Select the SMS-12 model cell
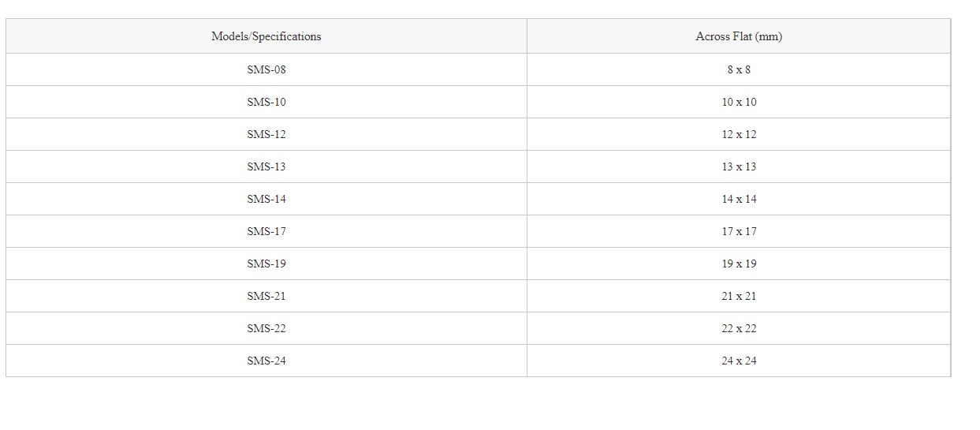 (x=266, y=134)
